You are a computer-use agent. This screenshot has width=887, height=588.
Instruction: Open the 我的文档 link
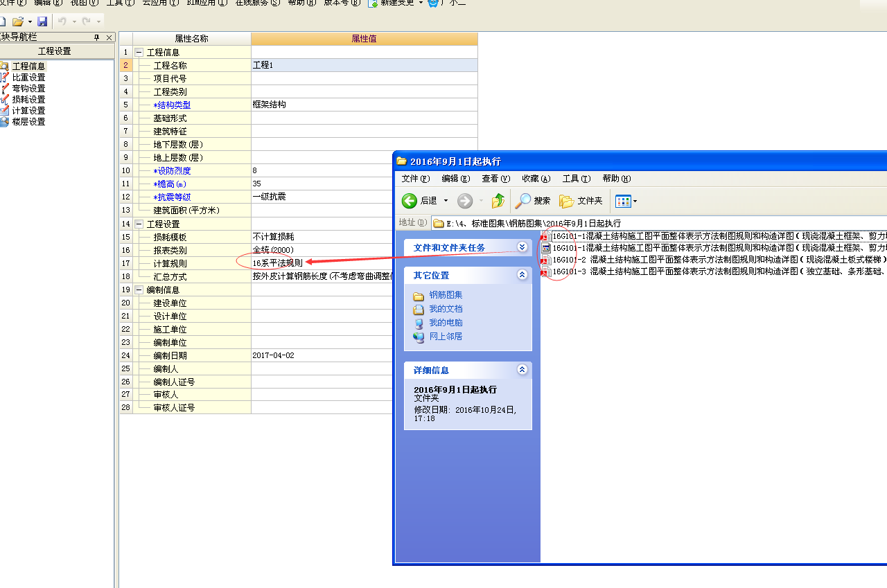(x=446, y=309)
